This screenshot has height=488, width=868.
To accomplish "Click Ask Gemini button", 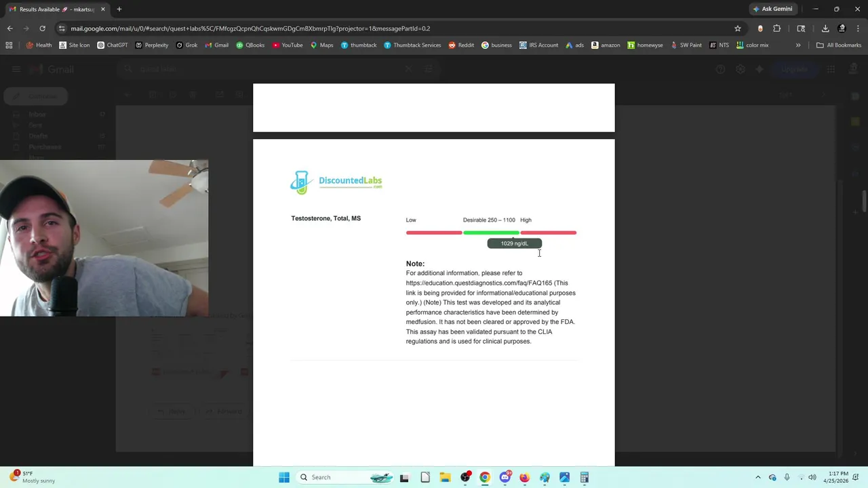I will coord(772,9).
